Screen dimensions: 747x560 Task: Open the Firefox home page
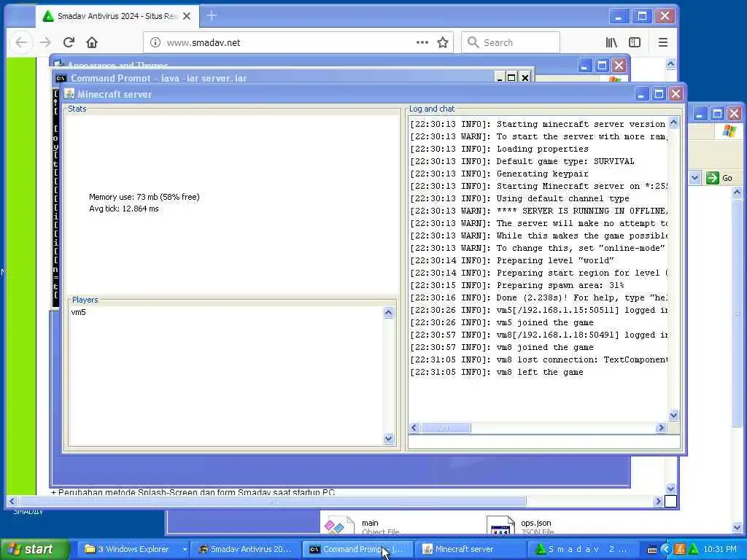coord(92,42)
